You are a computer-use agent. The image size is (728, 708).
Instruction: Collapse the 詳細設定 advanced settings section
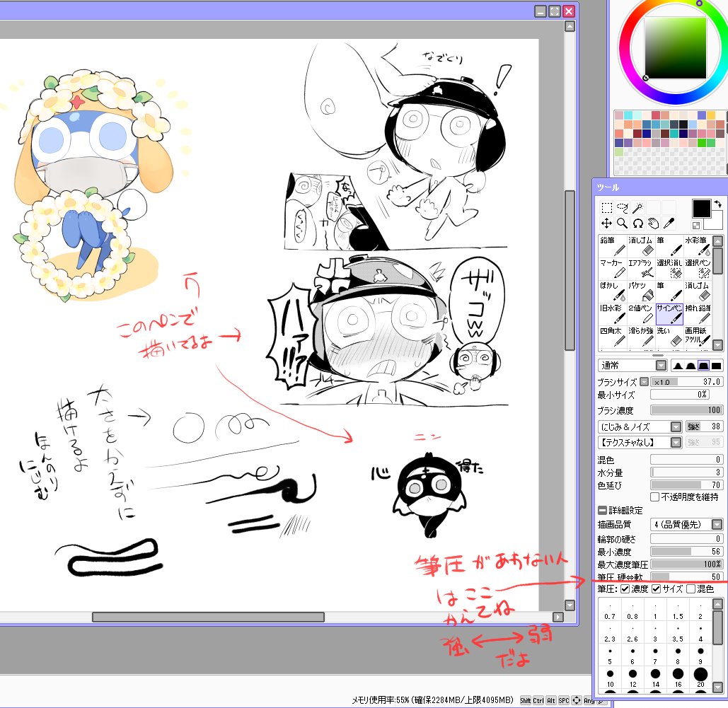602,511
